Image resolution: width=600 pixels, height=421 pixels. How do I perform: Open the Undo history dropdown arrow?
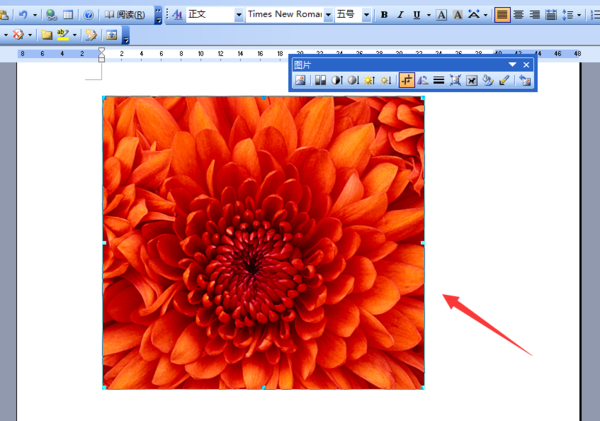(x=35, y=15)
